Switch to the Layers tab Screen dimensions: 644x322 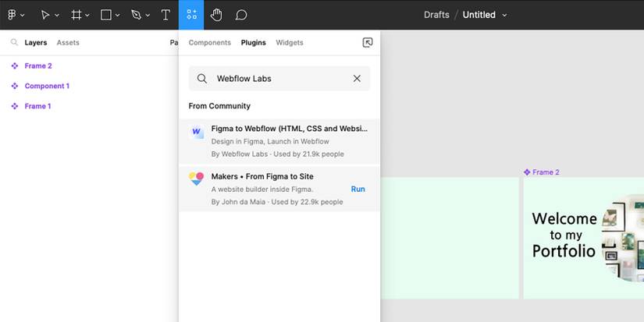coord(36,42)
